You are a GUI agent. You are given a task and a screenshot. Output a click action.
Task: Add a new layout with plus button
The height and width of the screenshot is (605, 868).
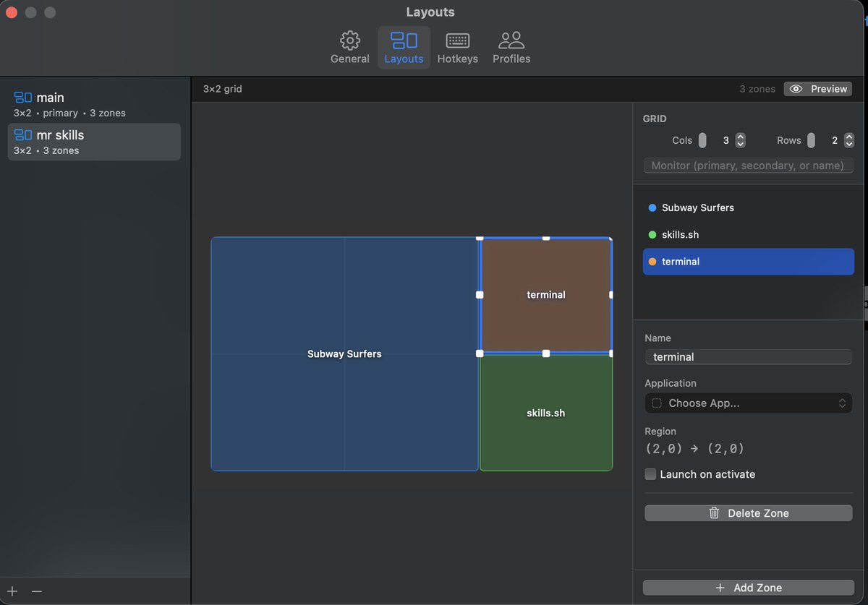(x=12, y=591)
